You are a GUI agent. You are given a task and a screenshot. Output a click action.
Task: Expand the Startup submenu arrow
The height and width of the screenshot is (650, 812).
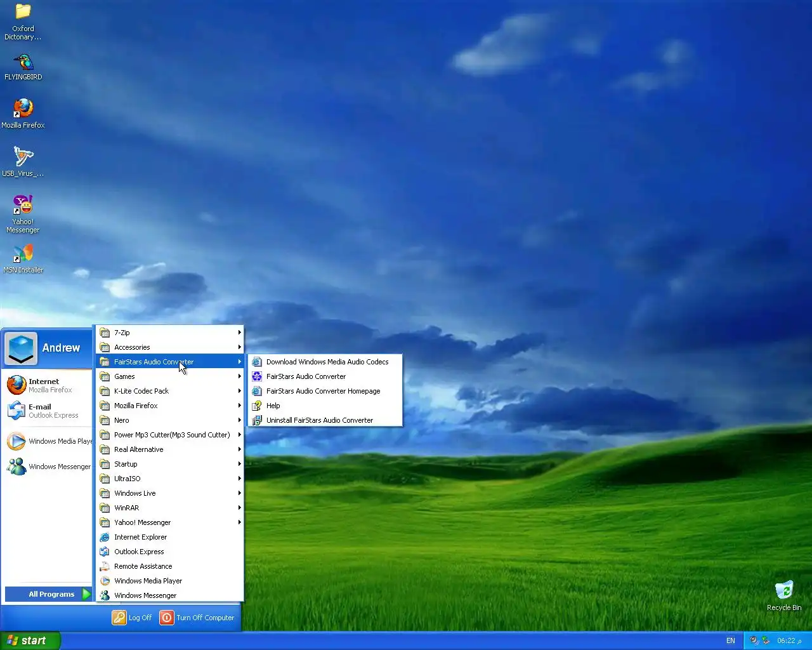(239, 464)
